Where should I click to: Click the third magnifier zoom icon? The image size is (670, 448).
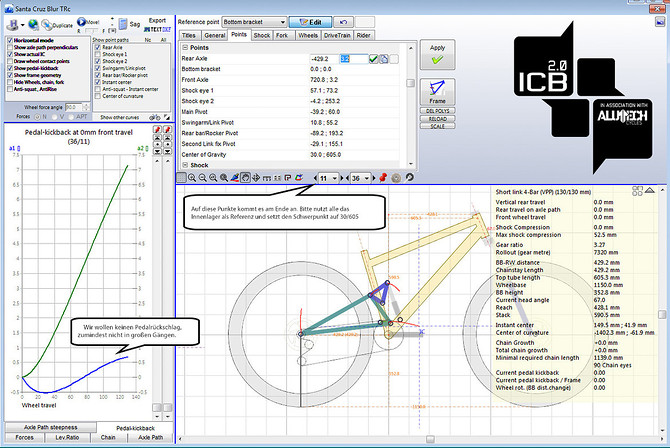coord(213,178)
